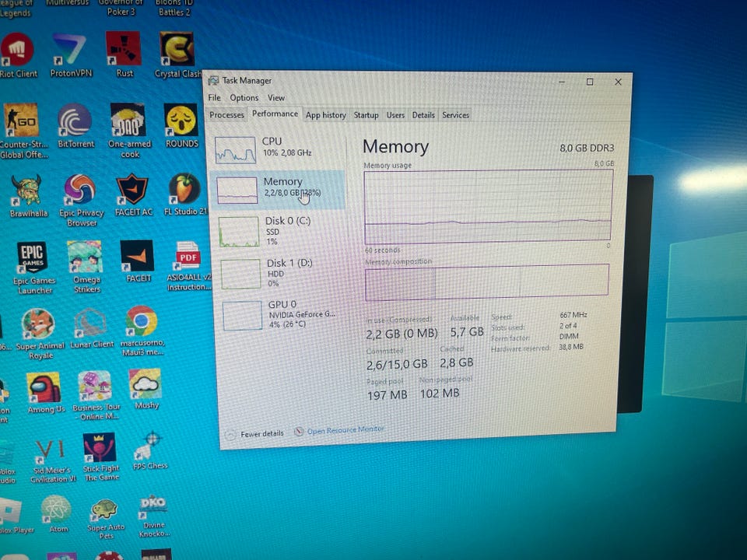This screenshot has width=747, height=560.
Task: Select the CPU performance entry
Action: tap(277, 149)
